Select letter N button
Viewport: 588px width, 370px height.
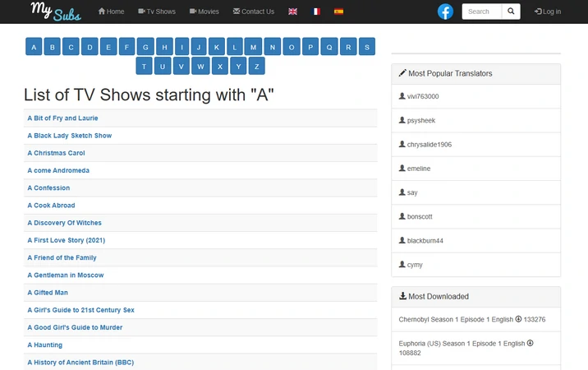pyautogui.click(x=273, y=47)
